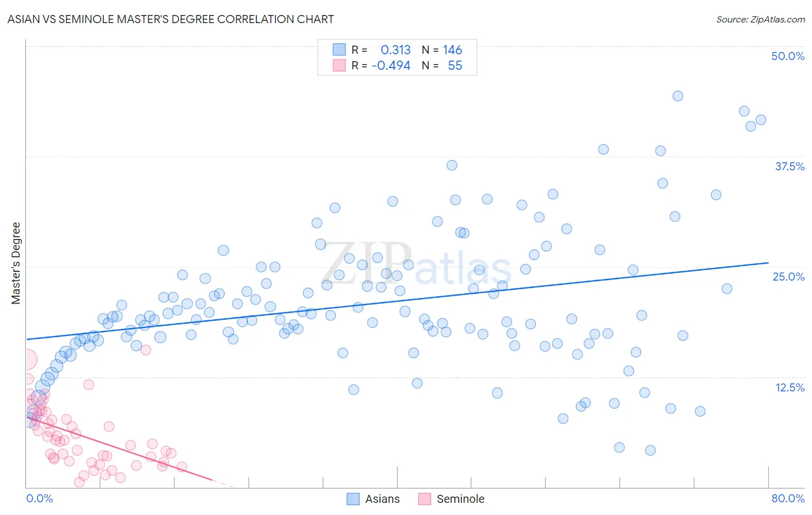The image size is (812, 515).
Task: Click the Seminole pink legend swatch
Action: point(424,499)
